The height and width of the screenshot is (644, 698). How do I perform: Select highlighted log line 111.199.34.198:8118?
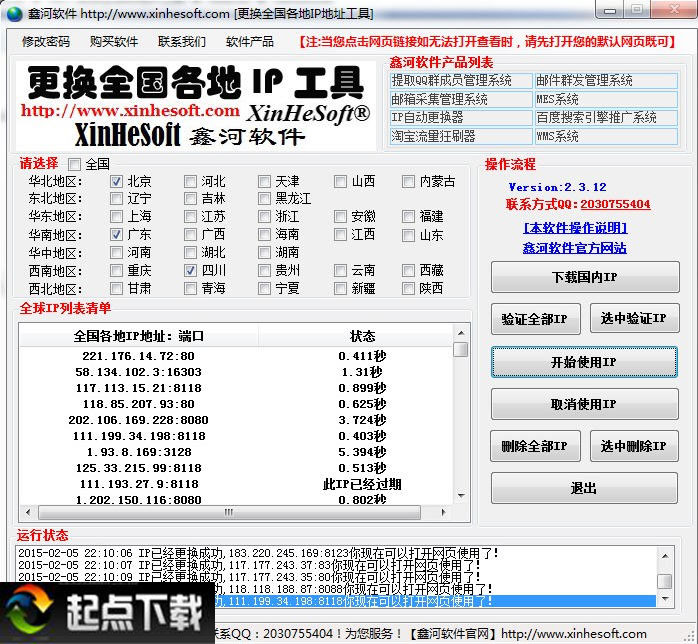pyautogui.click(x=435, y=601)
